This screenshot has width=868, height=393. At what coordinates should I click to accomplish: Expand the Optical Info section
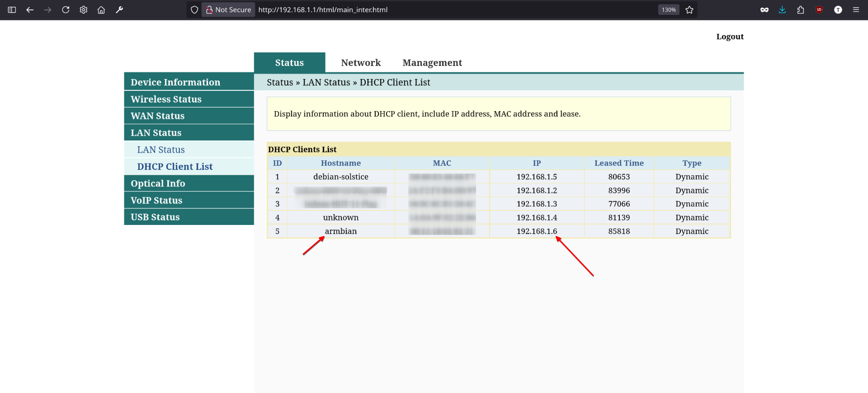coord(158,183)
